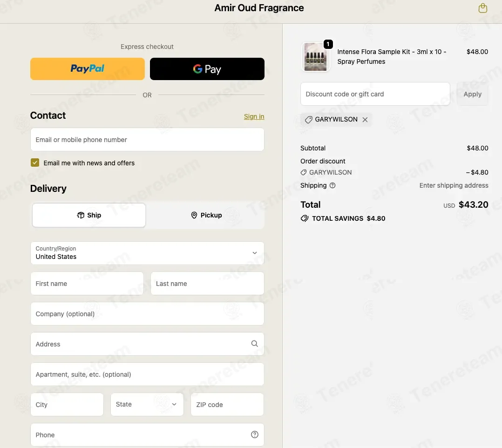Focus the Last name field
The image size is (502, 448).
tap(208, 284)
